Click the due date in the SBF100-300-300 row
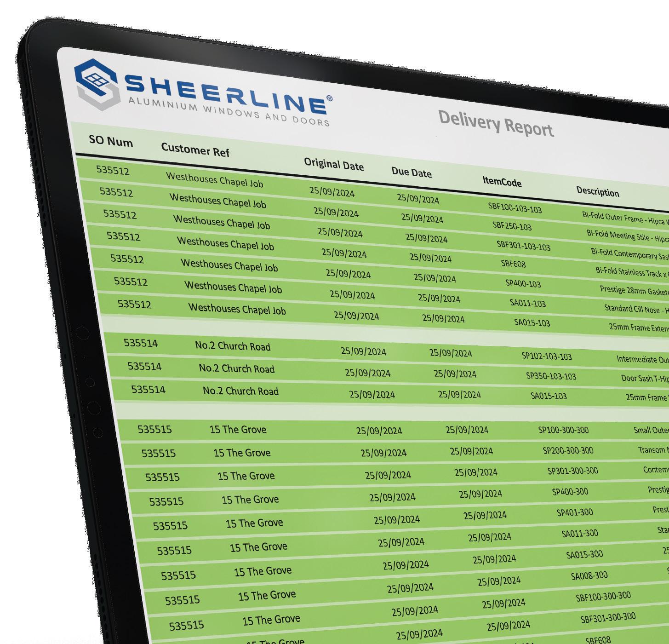669x644 pixels. (503, 603)
